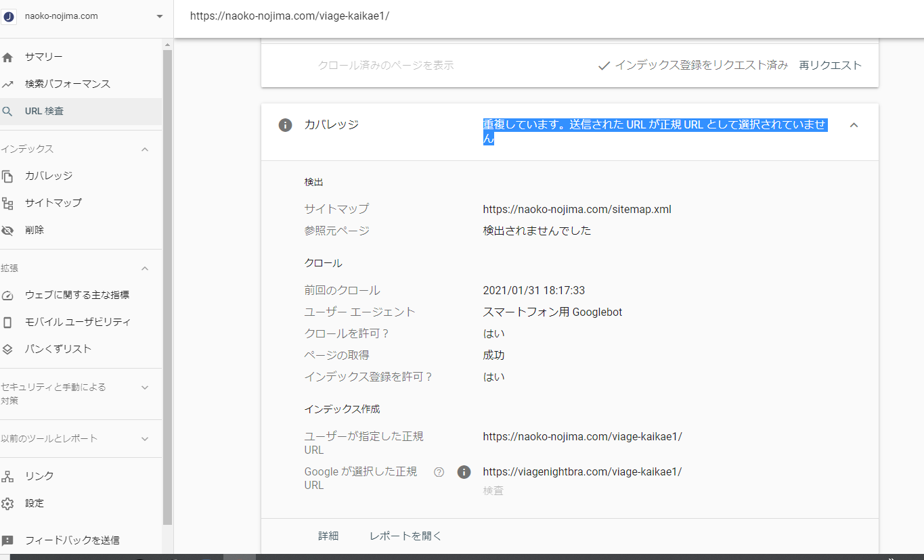The height and width of the screenshot is (560, 924).
Task: Click the crossed-eye icon beside 削除
Action: pyautogui.click(x=7, y=230)
